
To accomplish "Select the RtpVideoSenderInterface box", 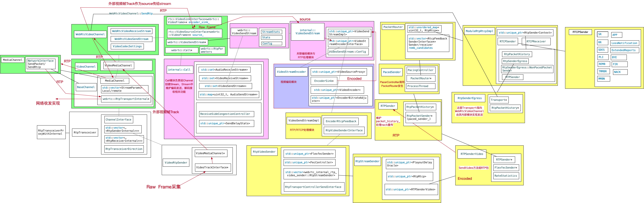I will (344, 130).
